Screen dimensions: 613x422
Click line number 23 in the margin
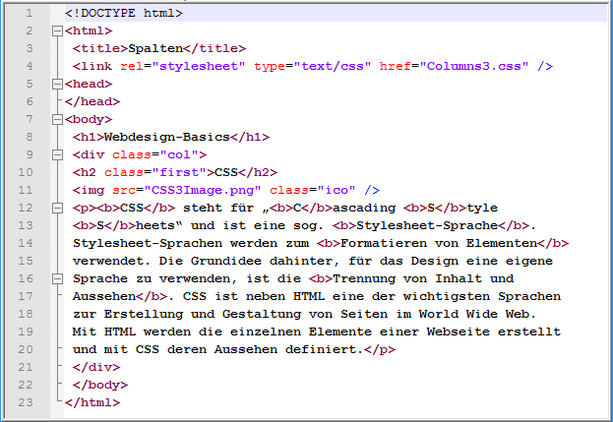point(25,402)
